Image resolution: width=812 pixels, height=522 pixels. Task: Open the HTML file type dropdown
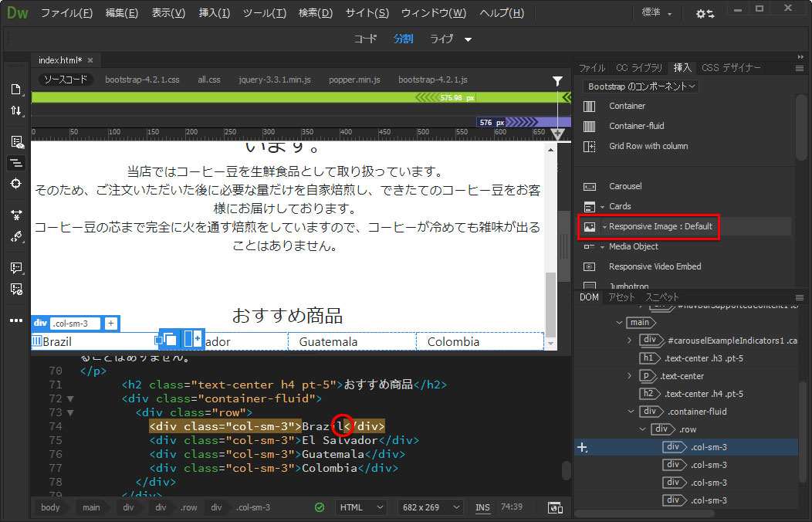tap(361, 507)
